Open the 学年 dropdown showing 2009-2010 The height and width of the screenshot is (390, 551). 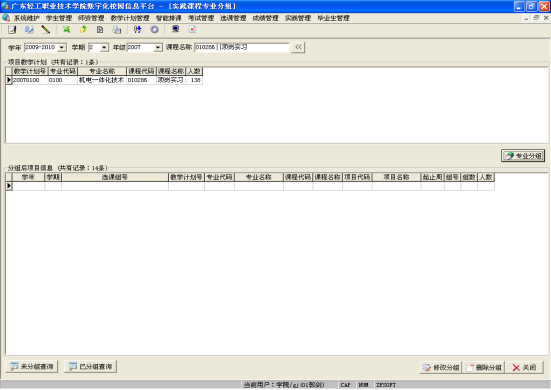[62, 47]
